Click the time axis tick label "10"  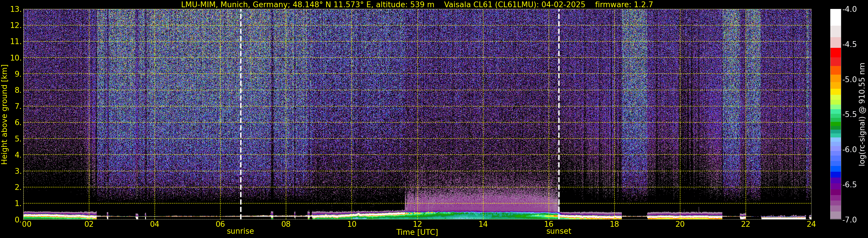click(352, 224)
